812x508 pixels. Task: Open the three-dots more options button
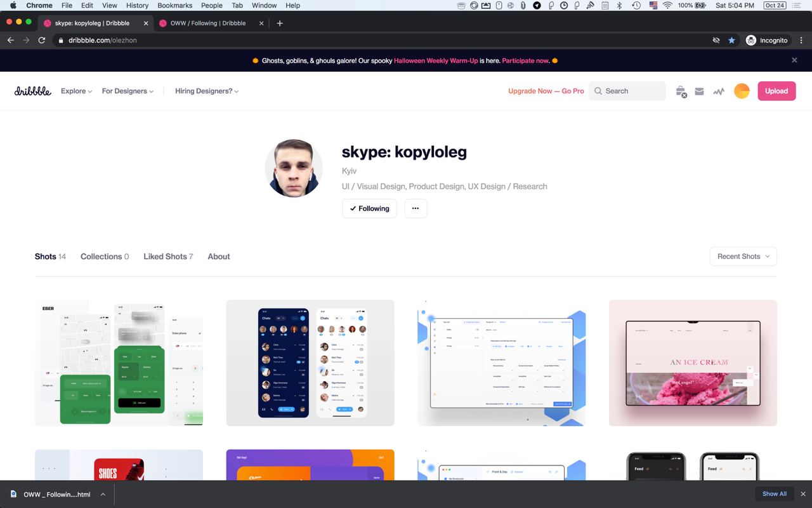[416, 208]
